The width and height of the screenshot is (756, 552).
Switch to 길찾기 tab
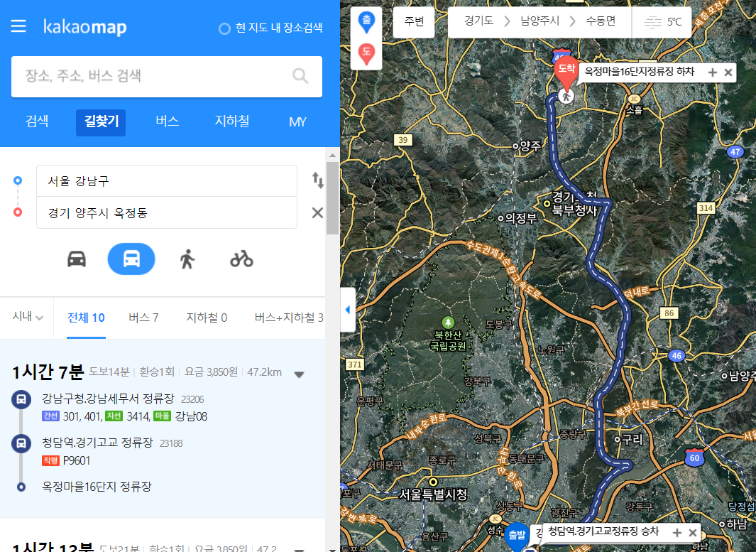pos(102,121)
